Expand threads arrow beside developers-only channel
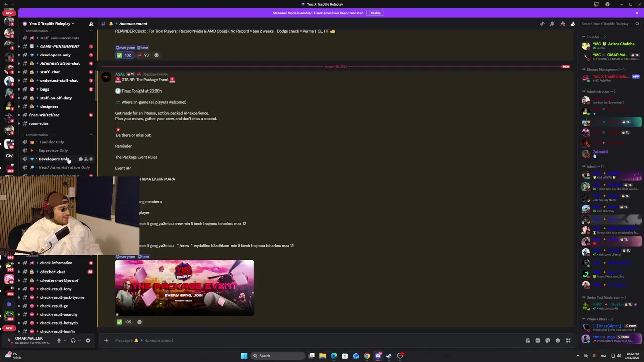The height and width of the screenshot is (362, 644). pos(19,55)
